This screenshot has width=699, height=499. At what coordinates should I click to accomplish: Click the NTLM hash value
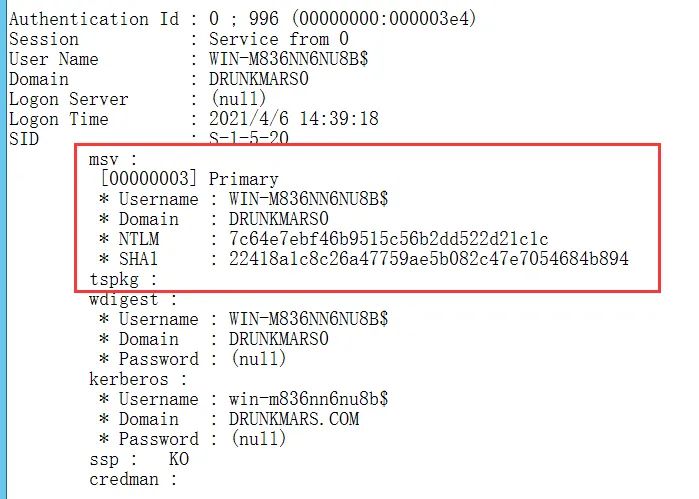coord(388,239)
